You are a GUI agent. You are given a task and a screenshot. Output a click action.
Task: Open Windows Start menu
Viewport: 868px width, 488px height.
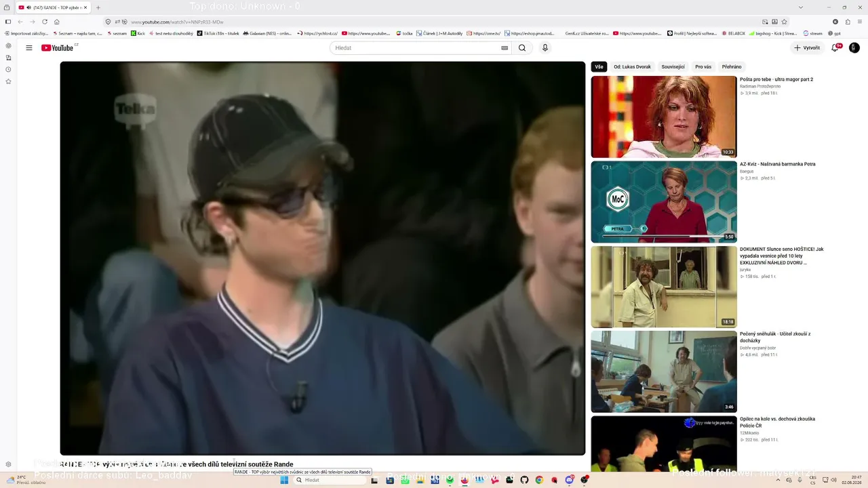click(x=284, y=480)
